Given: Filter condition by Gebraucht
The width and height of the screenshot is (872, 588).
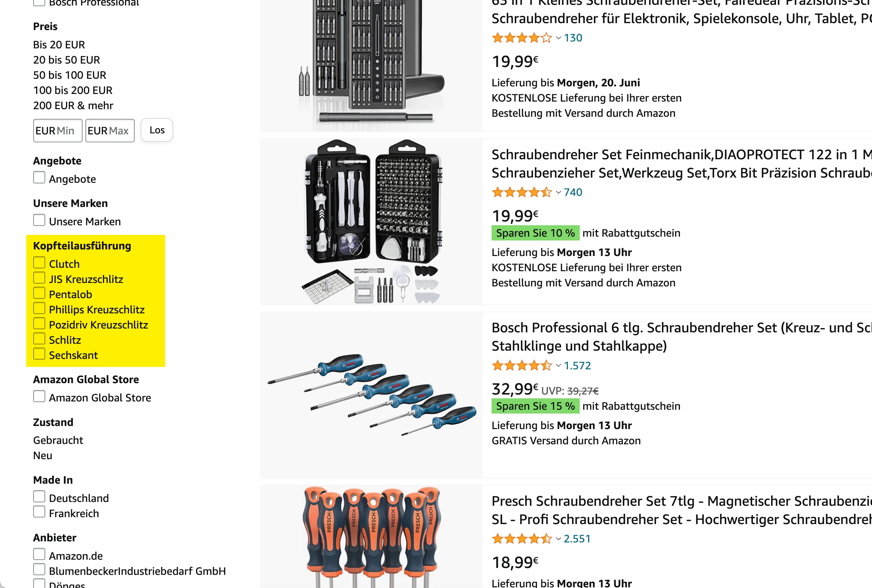Looking at the screenshot, I should [x=58, y=440].
